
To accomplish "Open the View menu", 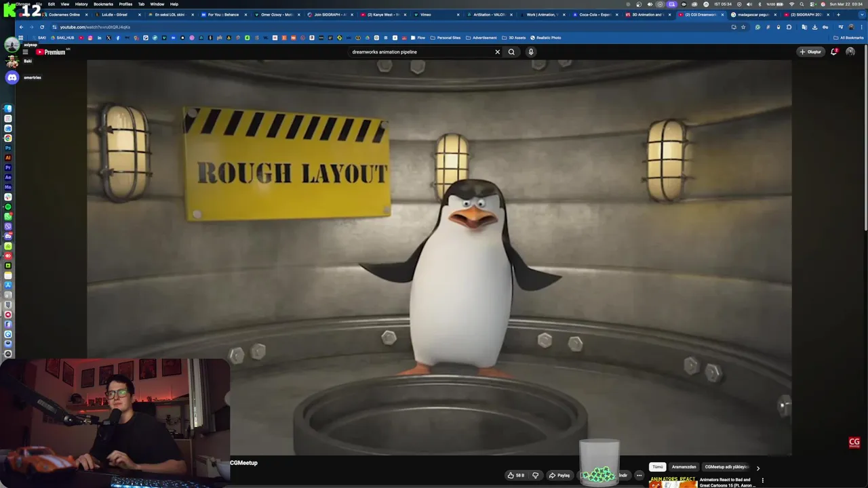I will point(65,4).
